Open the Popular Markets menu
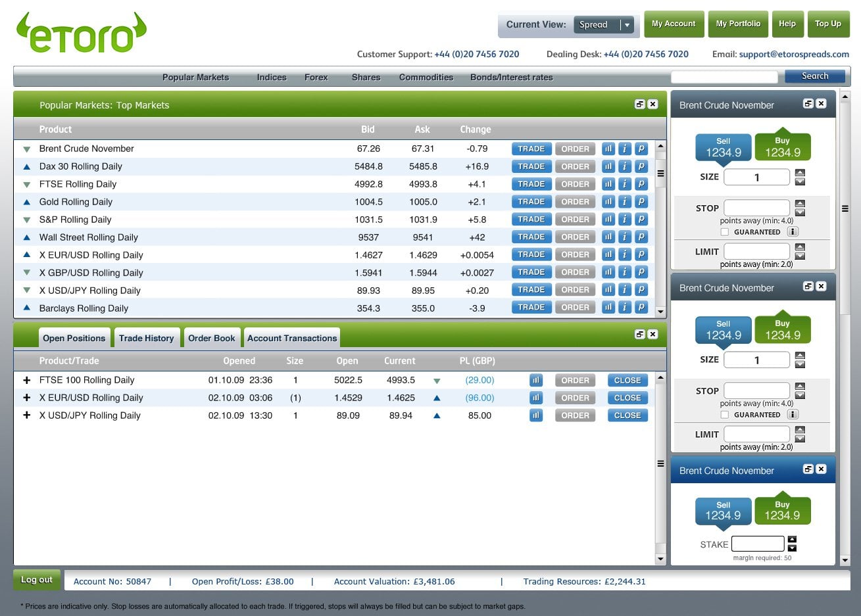 [x=196, y=77]
